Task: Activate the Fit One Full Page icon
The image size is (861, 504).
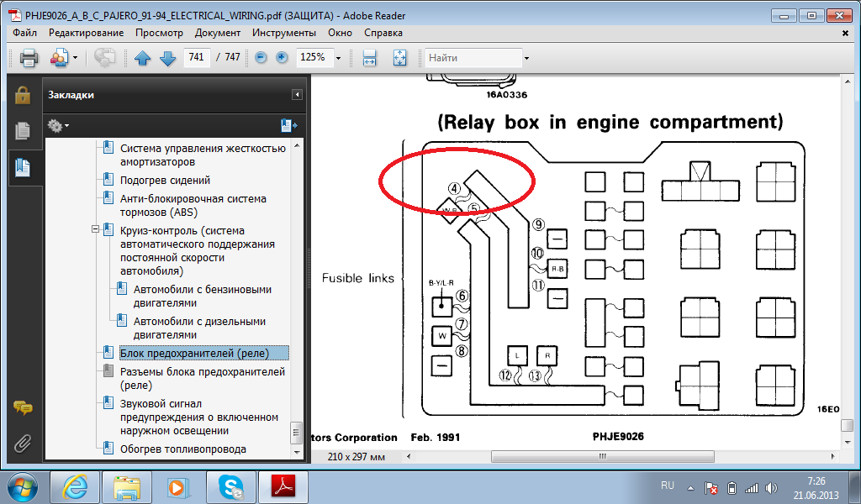Action: [399, 58]
